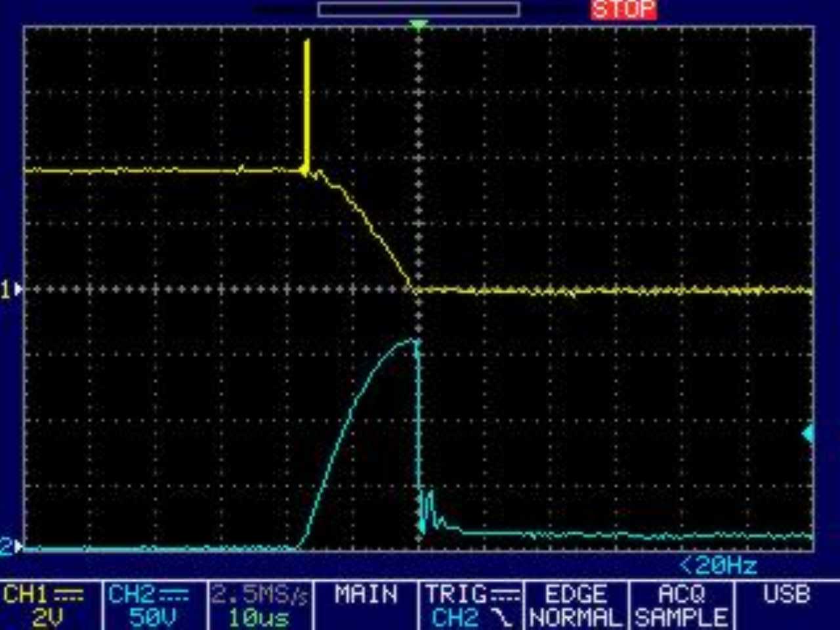
Task: Open the CH2 50V vertical scale setting
Action: coord(152,618)
